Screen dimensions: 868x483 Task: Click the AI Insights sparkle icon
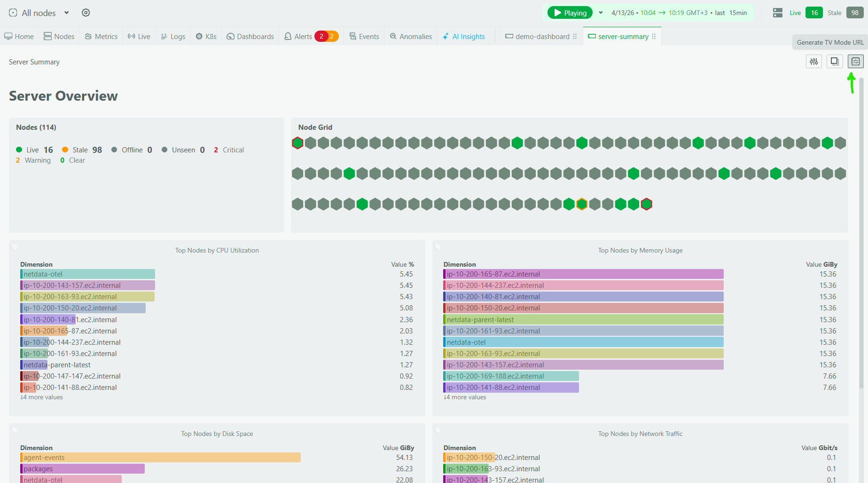(445, 36)
